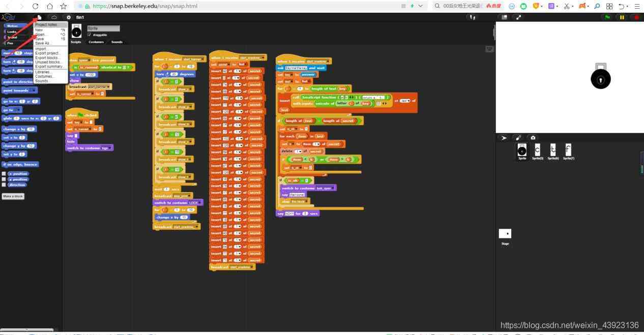The height and width of the screenshot is (335, 644).
Task: Choose New from the project menu
Action: coord(39,30)
